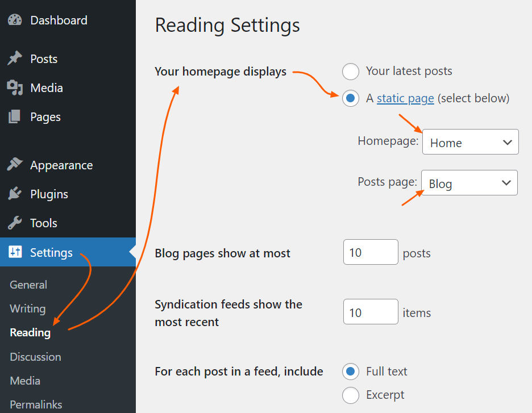Click the Syndication feeds items number field
The width and height of the screenshot is (532, 413).
[x=370, y=312]
